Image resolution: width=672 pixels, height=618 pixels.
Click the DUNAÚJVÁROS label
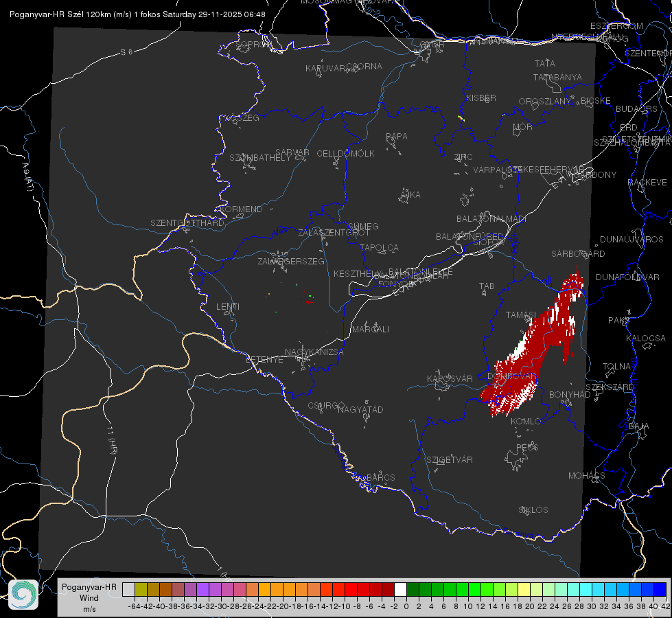(632, 240)
